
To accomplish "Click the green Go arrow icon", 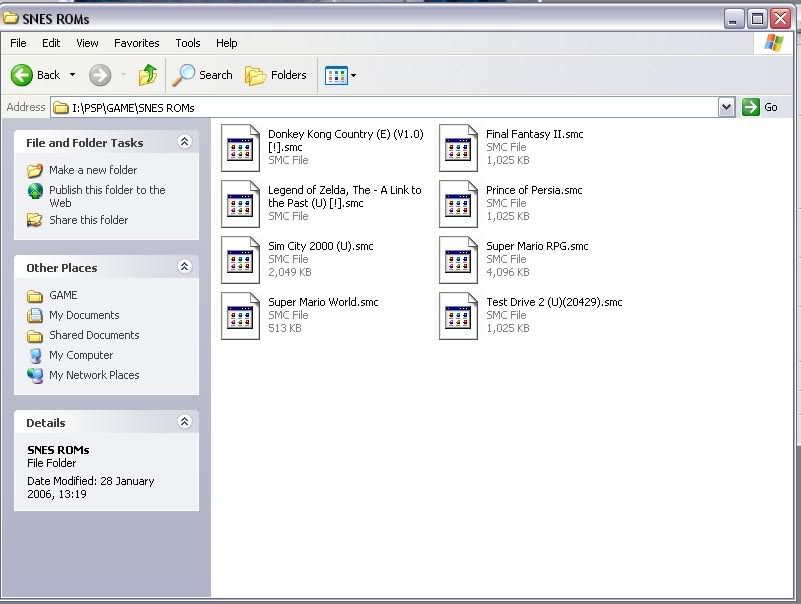I will point(750,107).
